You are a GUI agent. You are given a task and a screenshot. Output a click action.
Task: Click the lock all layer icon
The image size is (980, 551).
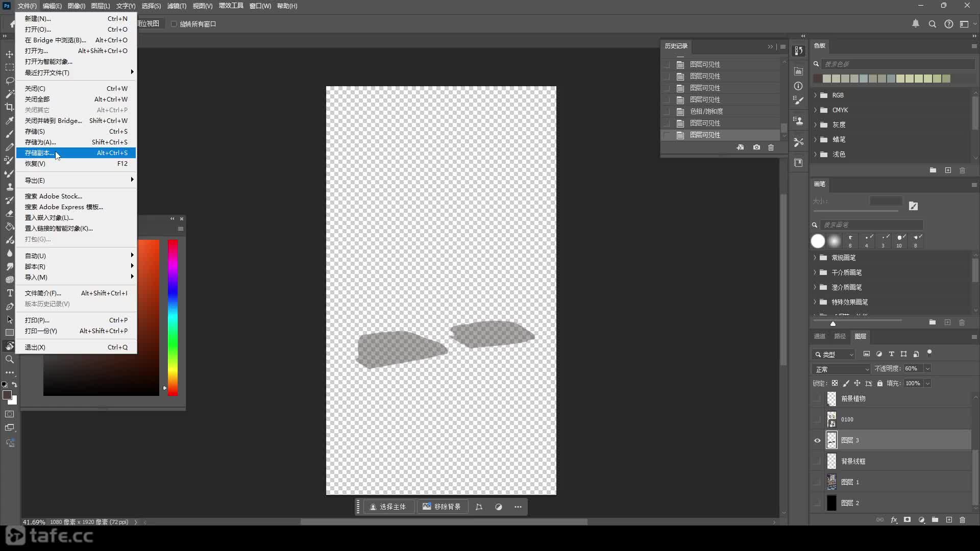[879, 383]
